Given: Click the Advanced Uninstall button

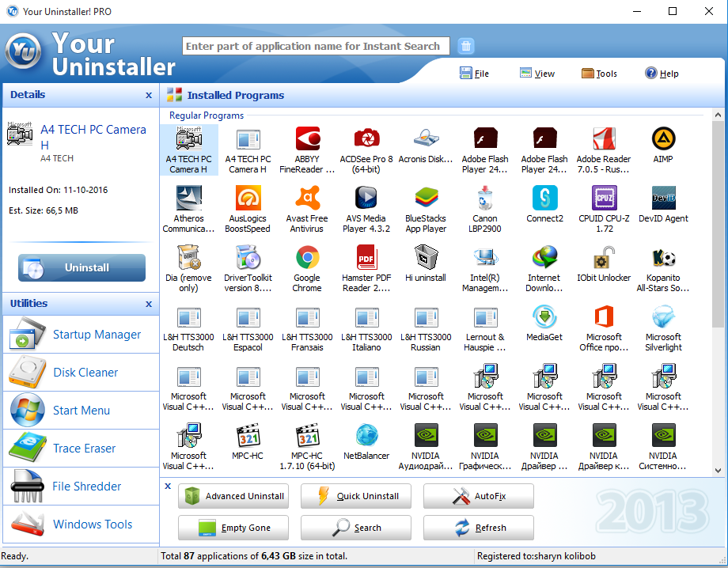Looking at the screenshot, I should [233, 496].
